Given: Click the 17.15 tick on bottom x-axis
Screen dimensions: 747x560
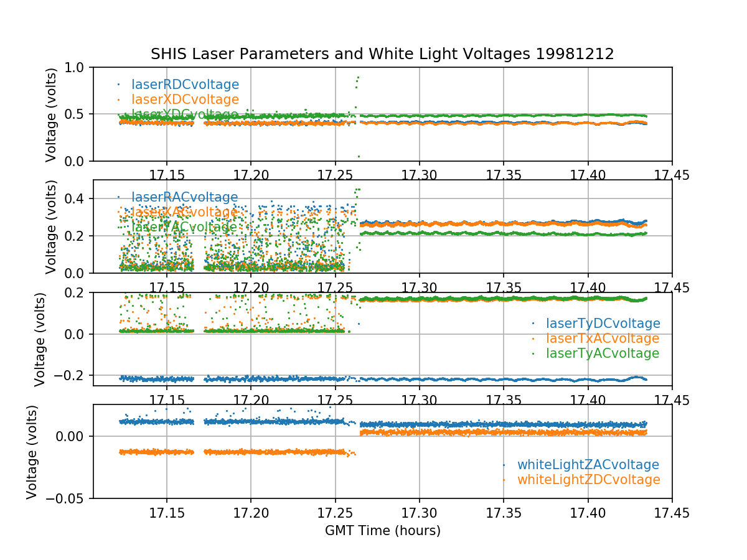Looking at the screenshot, I should [x=166, y=513].
